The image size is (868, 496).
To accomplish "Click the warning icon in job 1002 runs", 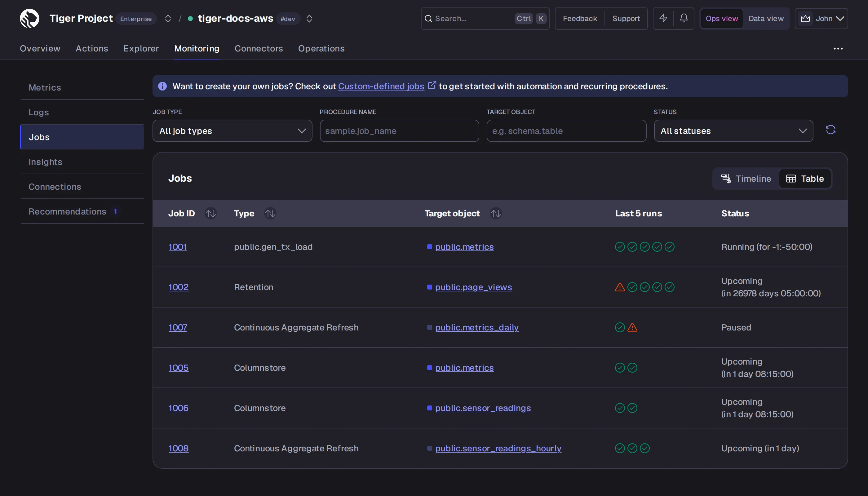I will (x=620, y=287).
